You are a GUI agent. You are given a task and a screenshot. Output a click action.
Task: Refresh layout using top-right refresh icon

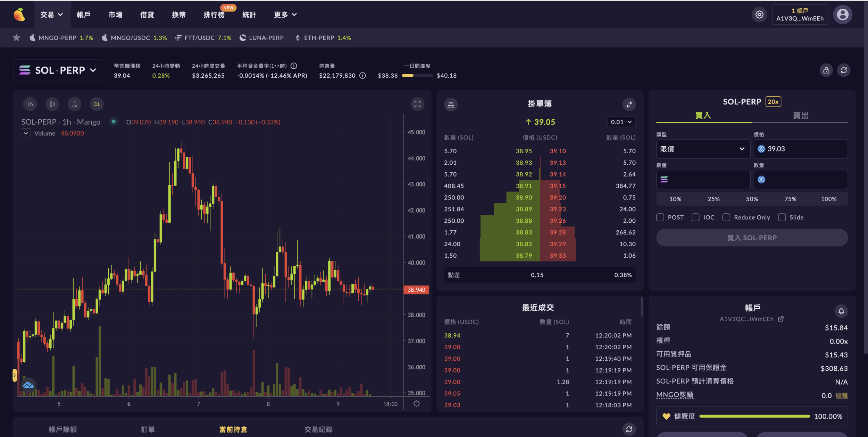[x=844, y=70]
